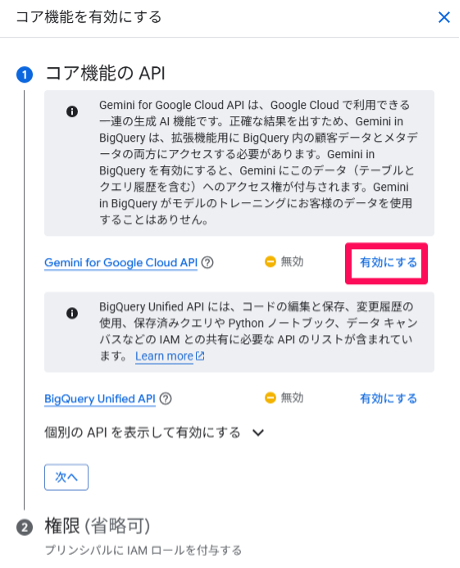Click 無効 status text for Gemini for Google Cloud API

(292, 262)
